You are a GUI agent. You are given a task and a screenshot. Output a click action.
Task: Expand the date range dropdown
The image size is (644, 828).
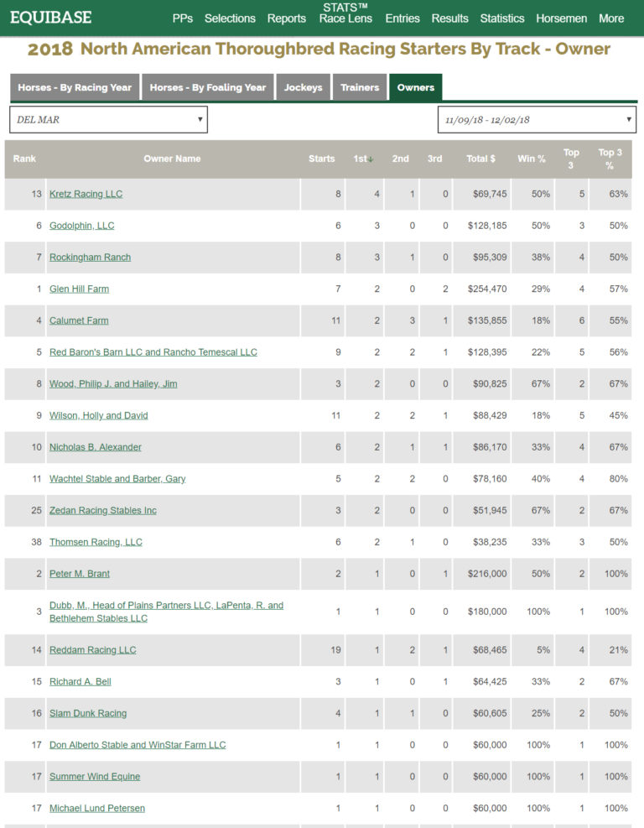point(537,120)
